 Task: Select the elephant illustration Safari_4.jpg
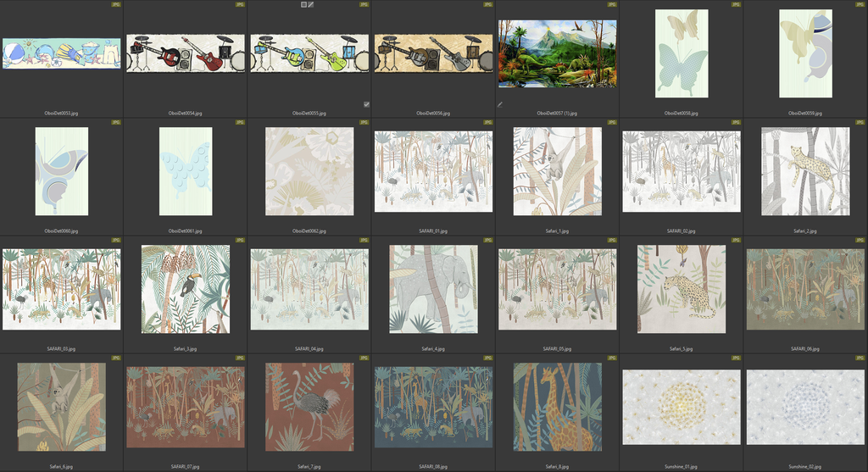[x=433, y=289]
